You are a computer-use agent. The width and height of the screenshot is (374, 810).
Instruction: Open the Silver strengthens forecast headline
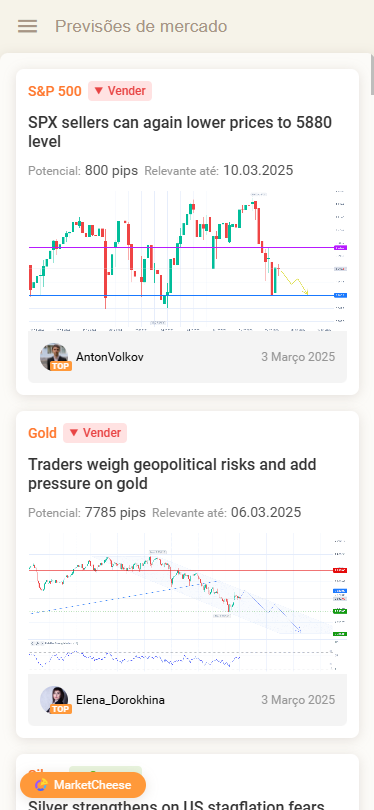tap(176, 805)
